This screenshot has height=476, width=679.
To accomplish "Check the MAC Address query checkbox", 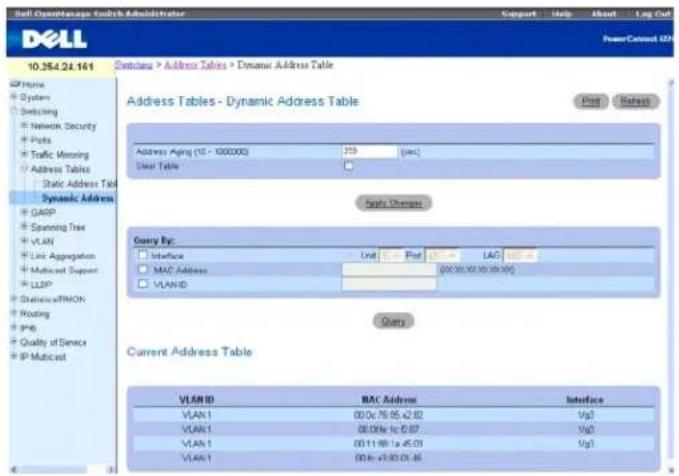I will coord(143,269).
